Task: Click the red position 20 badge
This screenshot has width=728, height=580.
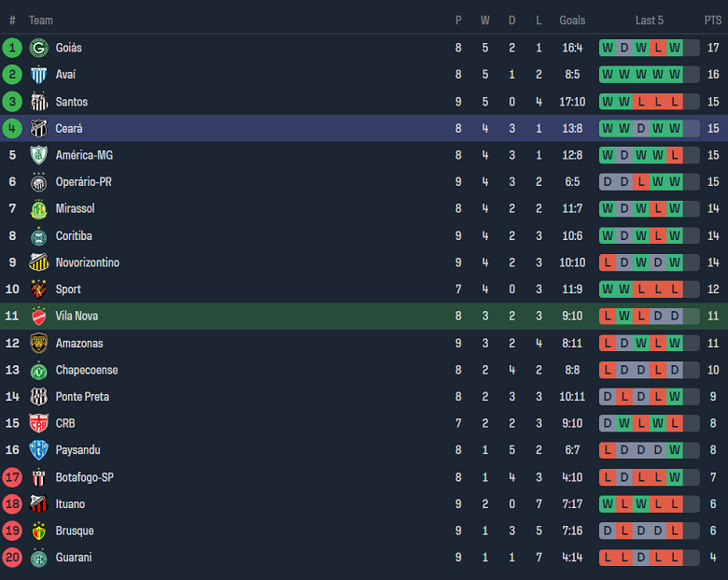Action: coord(12,558)
